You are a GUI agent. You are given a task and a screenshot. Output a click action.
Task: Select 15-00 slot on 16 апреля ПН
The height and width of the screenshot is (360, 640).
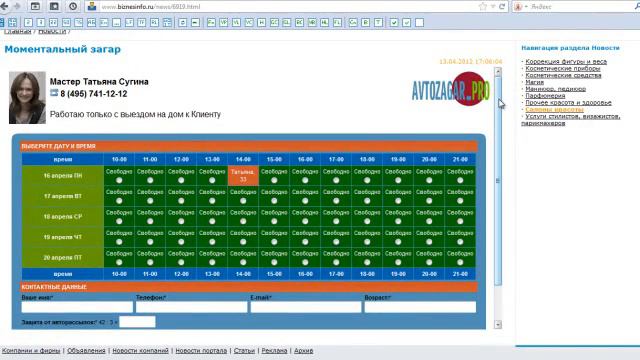pos(274,180)
